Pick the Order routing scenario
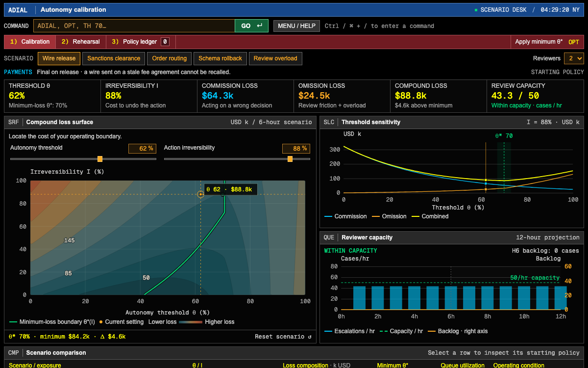The height and width of the screenshot is (368, 588). 170,58
